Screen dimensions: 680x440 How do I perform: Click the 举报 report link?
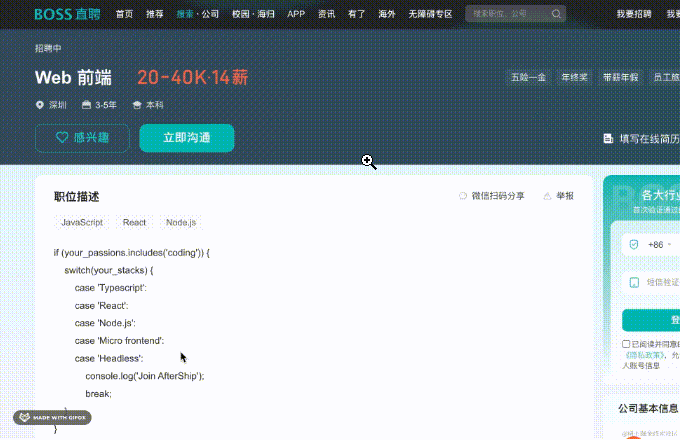565,196
